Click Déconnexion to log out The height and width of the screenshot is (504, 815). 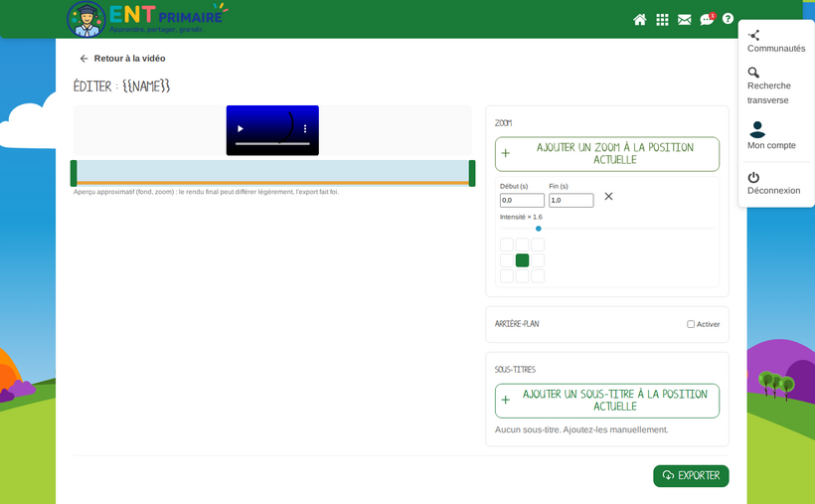click(x=773, y=184)
